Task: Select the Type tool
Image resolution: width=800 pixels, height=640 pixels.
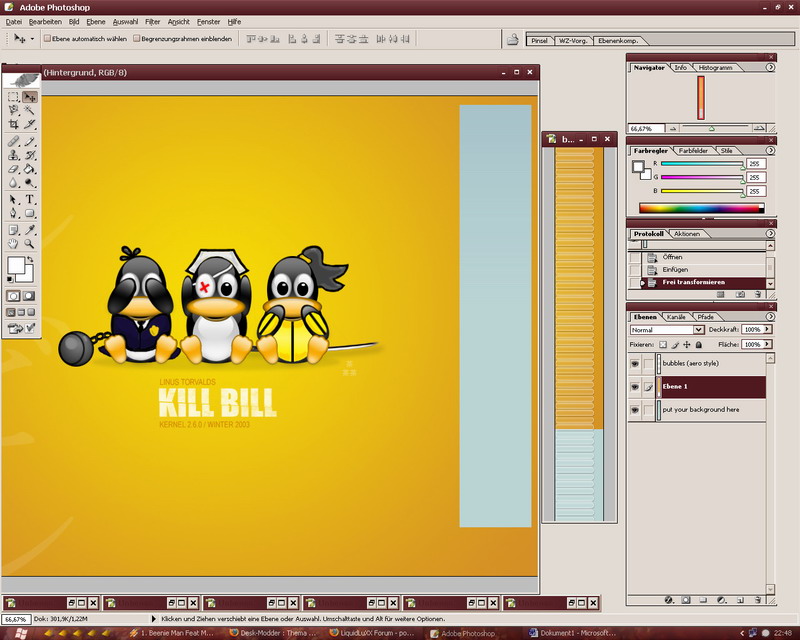Action: tap(30, 200)
